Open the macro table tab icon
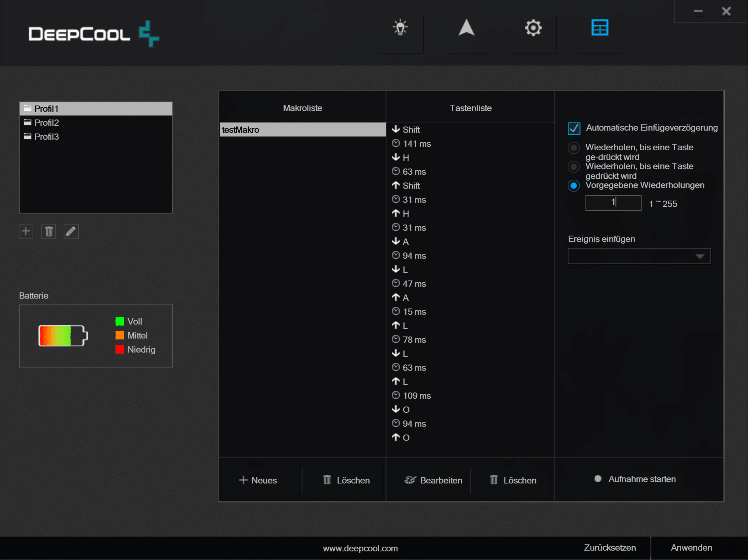The height and width of the screenshot is (560, 748). (x=600, y=28)
